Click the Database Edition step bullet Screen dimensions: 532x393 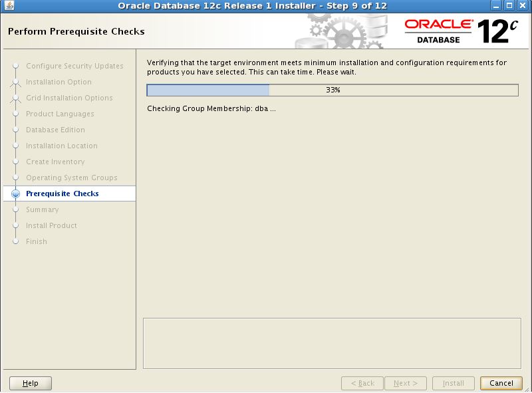click(15, 130)
